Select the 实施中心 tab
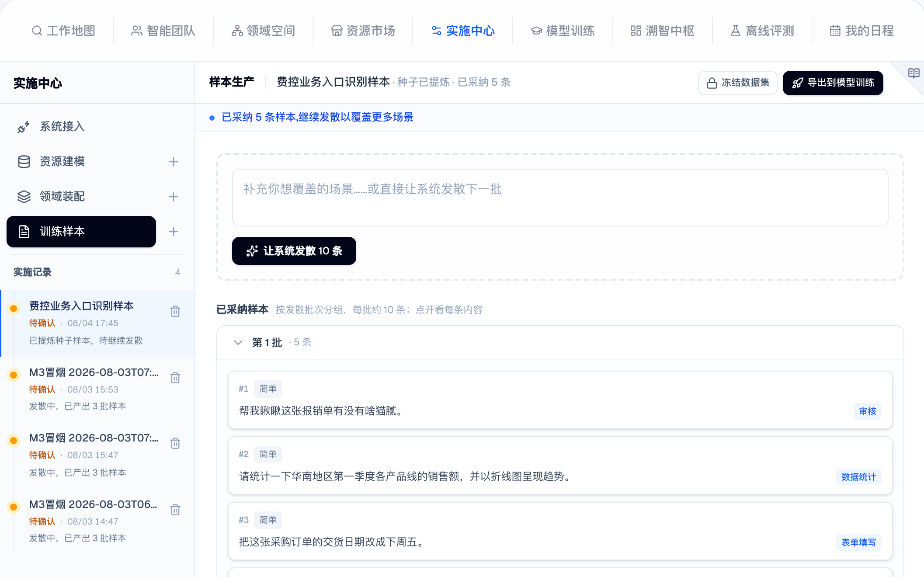Screen dimensions: 924x577 [x=463, y=31]
